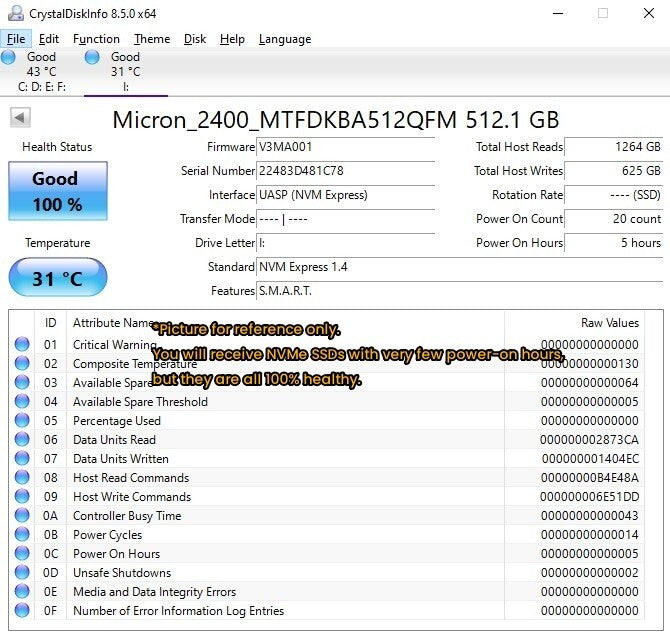670x637 pixels.
Task: Open the Function menu
Action: click(96, 39)
